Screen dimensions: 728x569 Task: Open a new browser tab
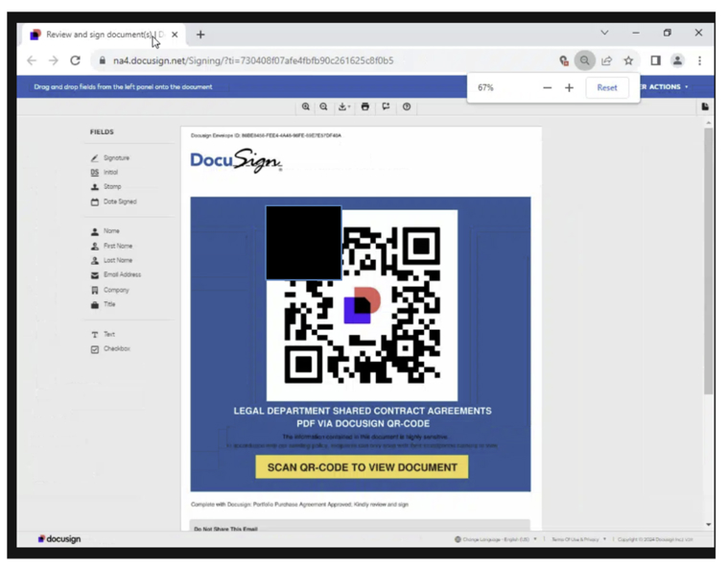(x=200, y=35)
